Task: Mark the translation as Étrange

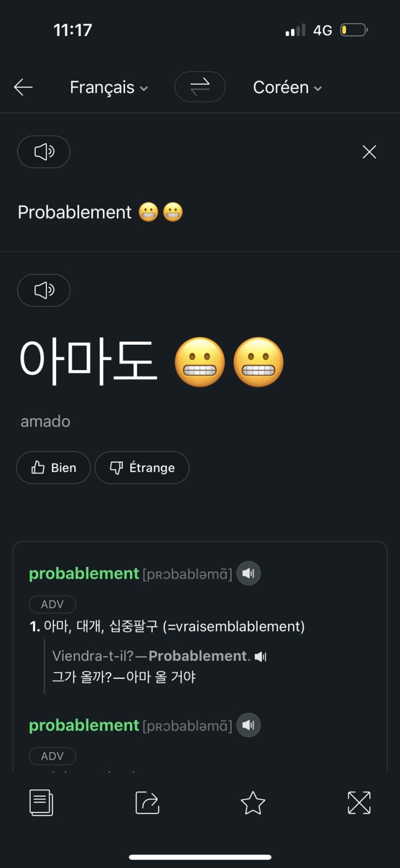Action: pyautogui.click(x=142, y=468)
